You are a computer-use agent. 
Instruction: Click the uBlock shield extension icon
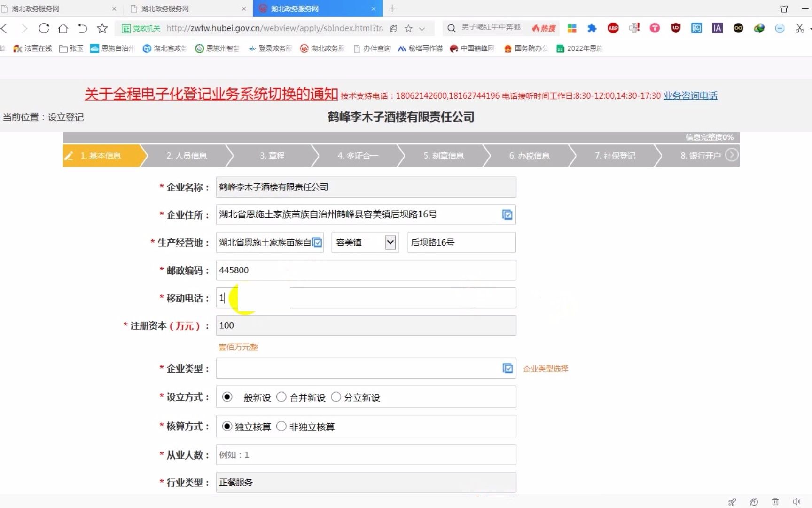(676, 28)
